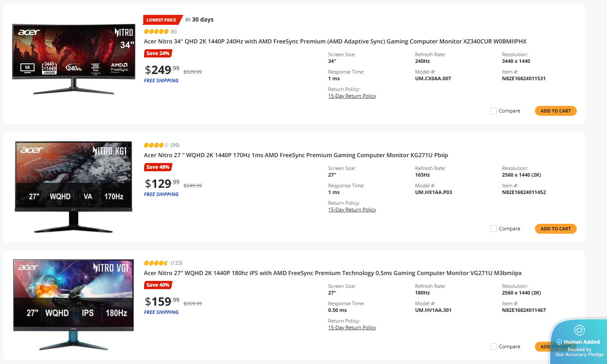Open Acer Nitro 27" WQHD 170Hz title link

pyautogui.click(x=296, y=155)
